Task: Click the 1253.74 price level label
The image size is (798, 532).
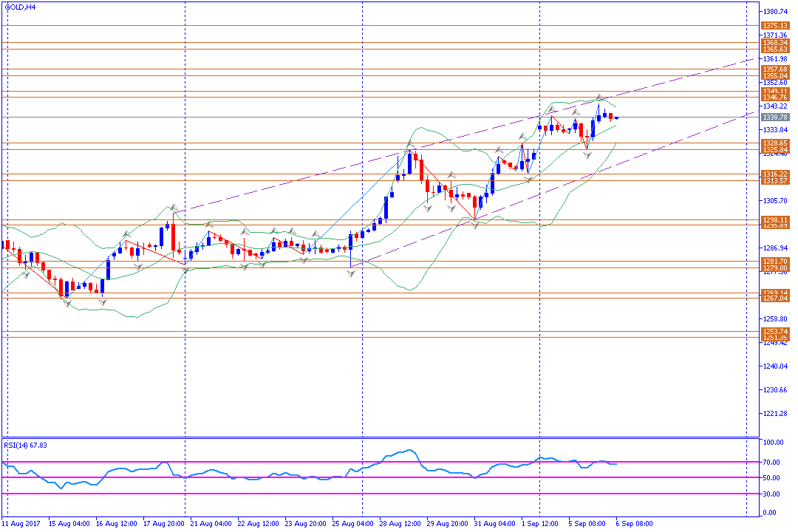Action: click(775, 332)
